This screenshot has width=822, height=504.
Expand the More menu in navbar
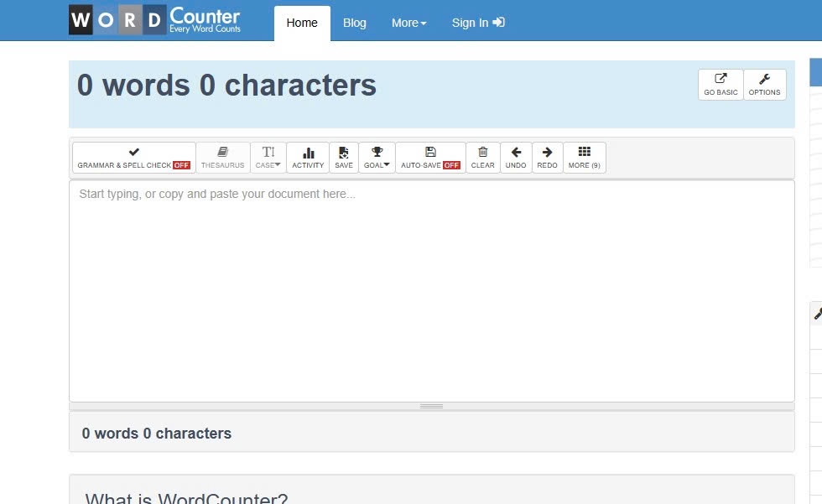408,23
